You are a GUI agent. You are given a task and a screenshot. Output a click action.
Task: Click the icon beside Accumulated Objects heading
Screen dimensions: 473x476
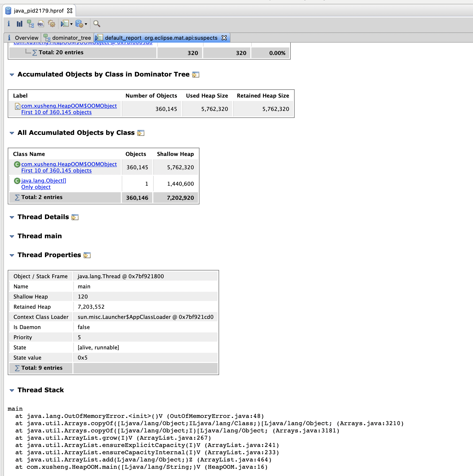[x=196, y=75]
